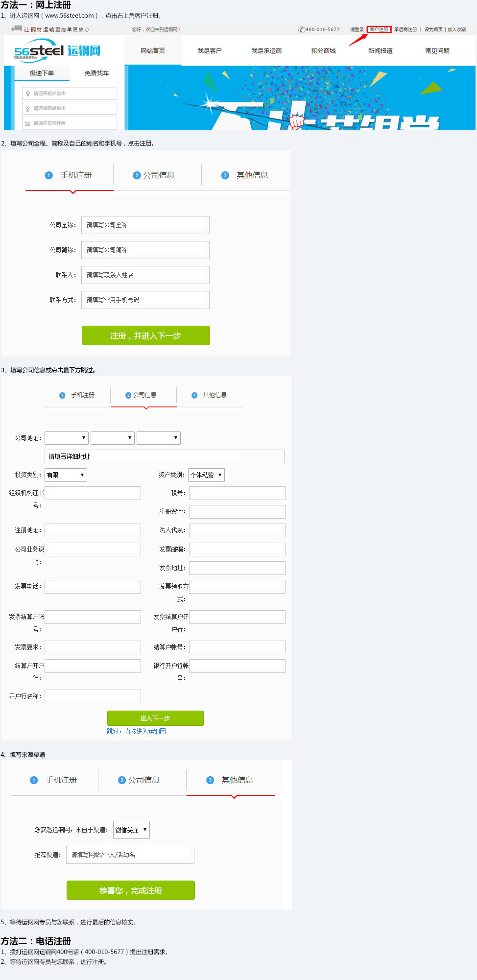Image resolution: width=477 pixels, height=980 pixels.
Task: Open the 请登录 login link
Action: [357, 29]
